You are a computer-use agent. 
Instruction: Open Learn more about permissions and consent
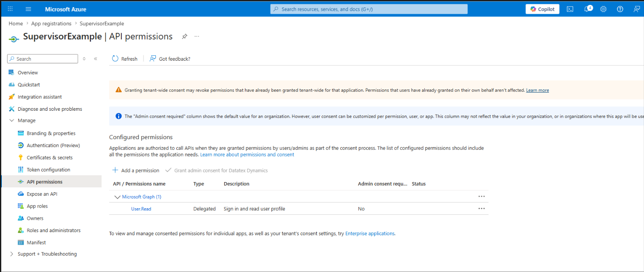pos(247,155)
